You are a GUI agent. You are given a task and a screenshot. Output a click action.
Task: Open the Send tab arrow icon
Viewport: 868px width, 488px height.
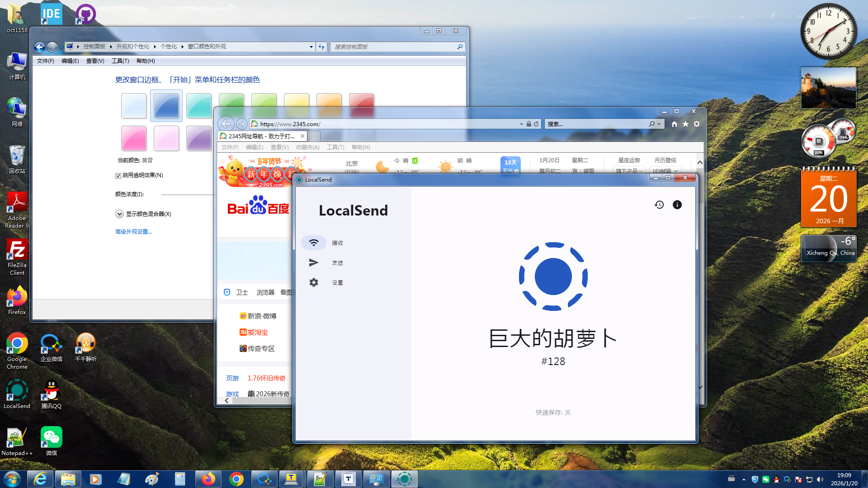coord(313,263)
